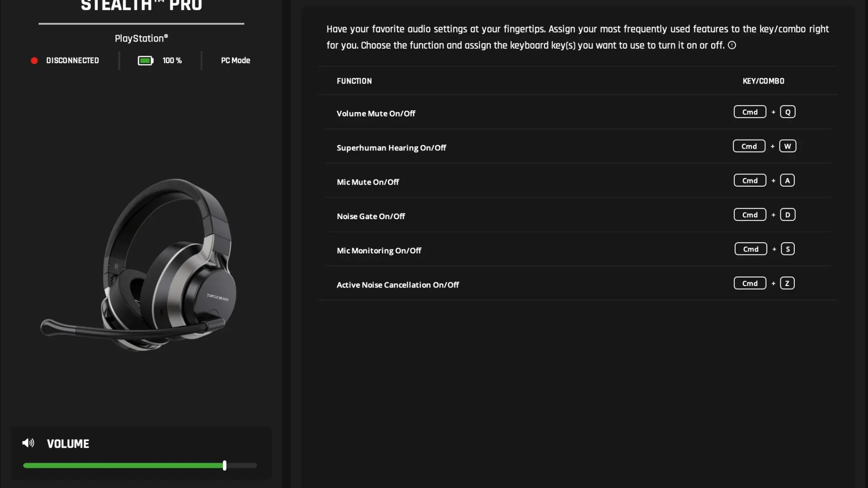Select Cmd key for Superhuman Hearing On/Off
The height and width of the screenshot is (488, 868).
click(749, 146)
